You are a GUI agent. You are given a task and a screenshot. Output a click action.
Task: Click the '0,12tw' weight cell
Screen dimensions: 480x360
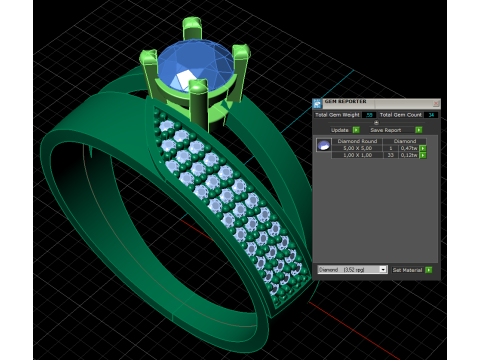409,155
